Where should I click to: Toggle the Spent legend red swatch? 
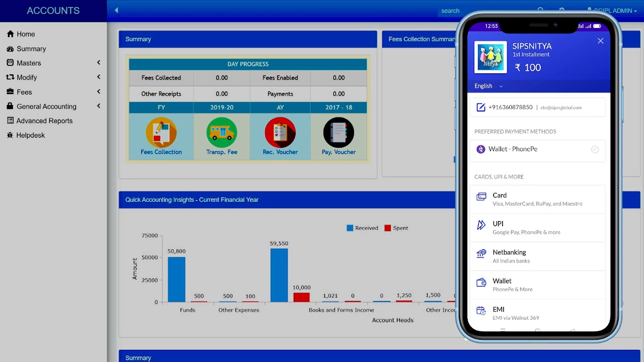pyautogui.click(x=388, y=228)
